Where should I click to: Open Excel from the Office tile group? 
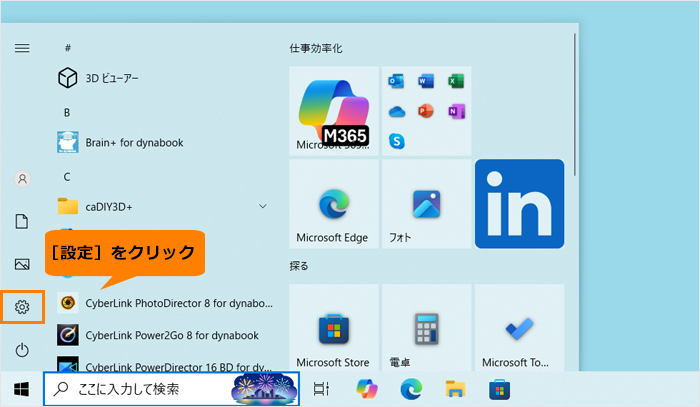[x=456, y=81]
